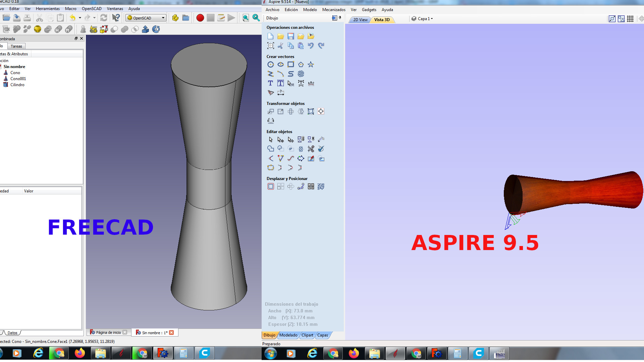Open Firefox from the right taskbar
The height and width of the screenshot is (362, 644).
(x=354, y=353)
